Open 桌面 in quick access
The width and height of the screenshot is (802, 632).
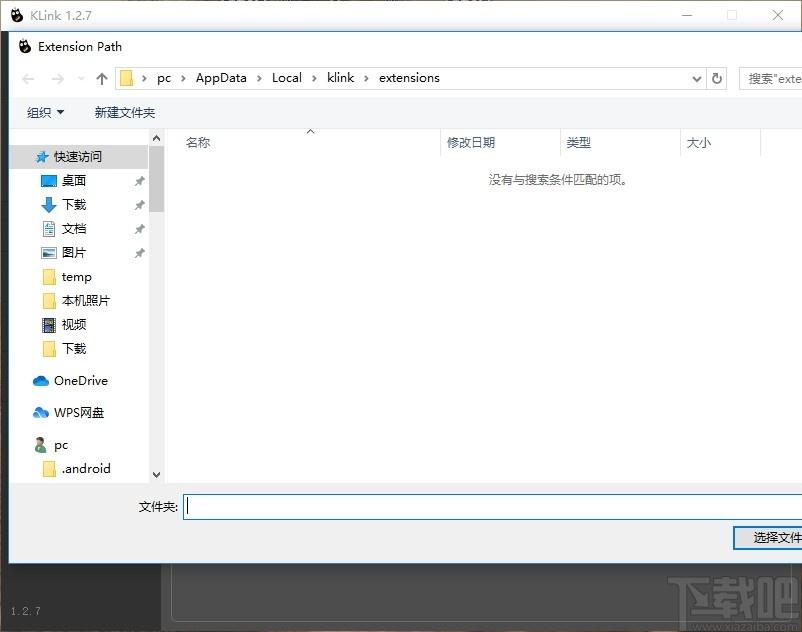point(74,180)
